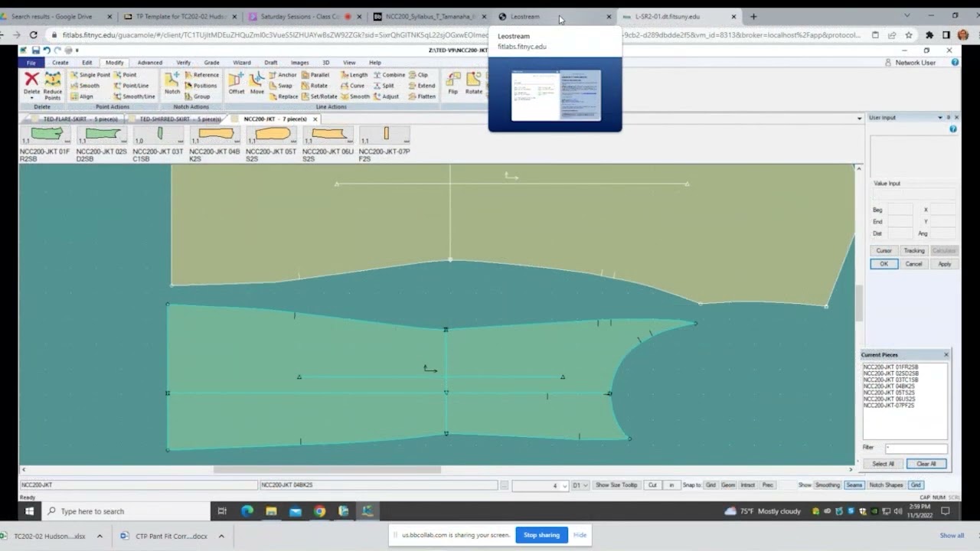This screenshot has width=980, height=551.
Task: Select the Set/Rotate line tool
Action: coord(320,96)
